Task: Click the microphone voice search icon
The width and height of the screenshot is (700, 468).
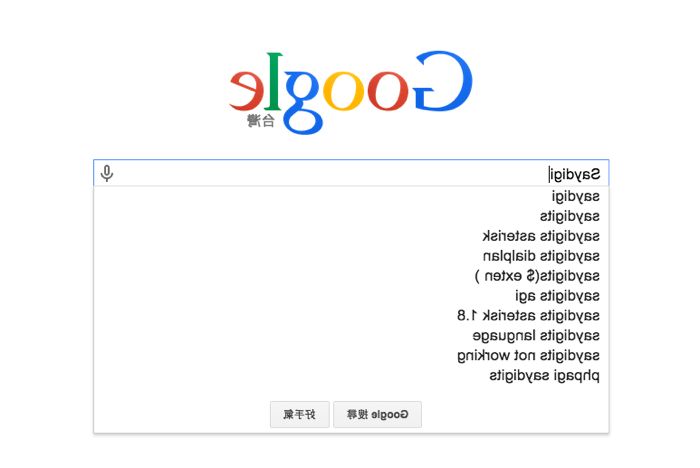Action: tap(107, 173)
